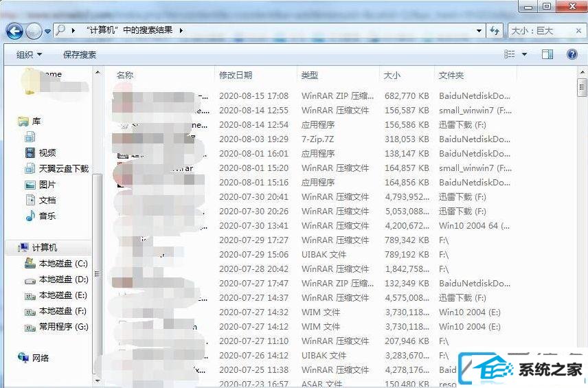
Task: Open Help with the question mark icon
Action: coord(572,54)
